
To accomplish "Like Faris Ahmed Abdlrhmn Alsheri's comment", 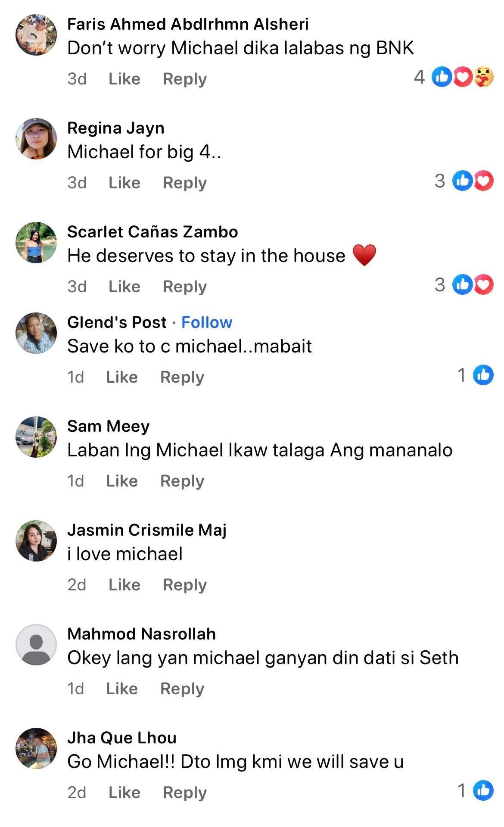I will click(x=124, y=79).
